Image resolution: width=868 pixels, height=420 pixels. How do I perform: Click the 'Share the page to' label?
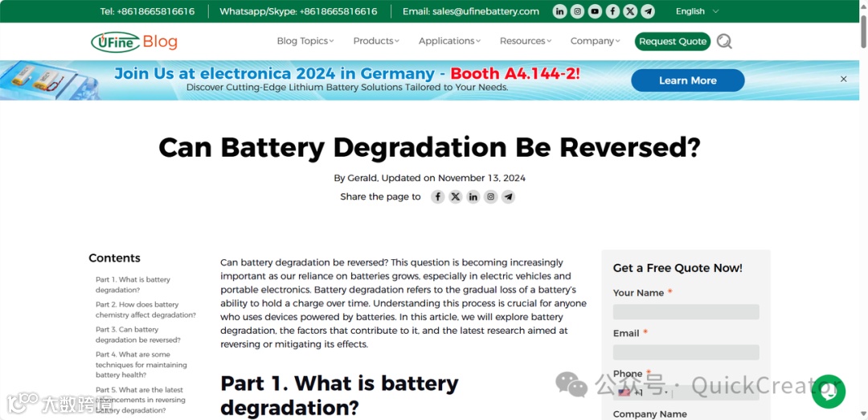(x=380, y=196)
